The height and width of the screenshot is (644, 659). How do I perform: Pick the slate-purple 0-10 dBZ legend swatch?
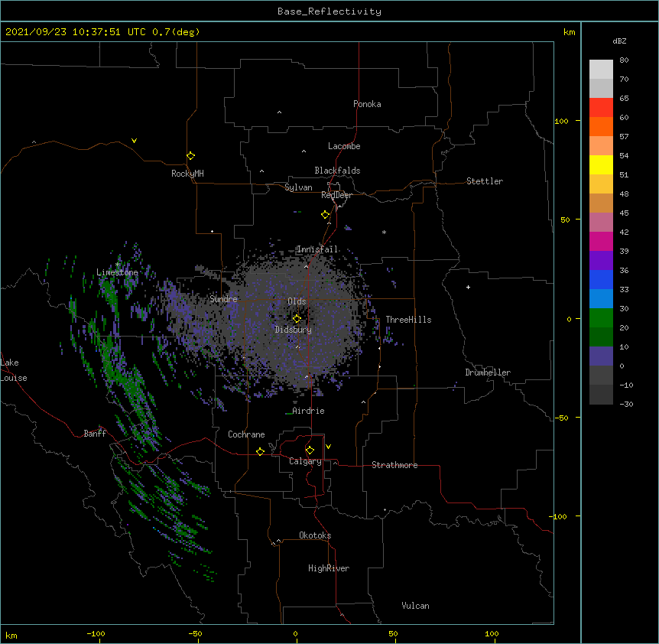tap(601, 356)
